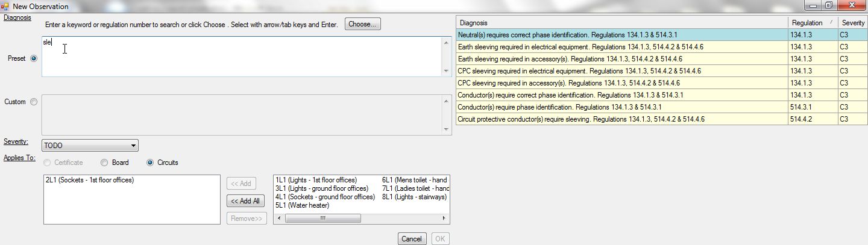Click the Preset box scroll down arrow
The width and height of the screenshot is (868, 245).
point(446,71)
